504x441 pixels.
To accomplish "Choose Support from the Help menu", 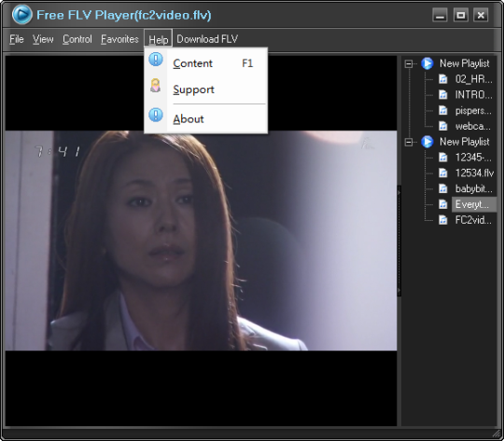I will [205, 90].
